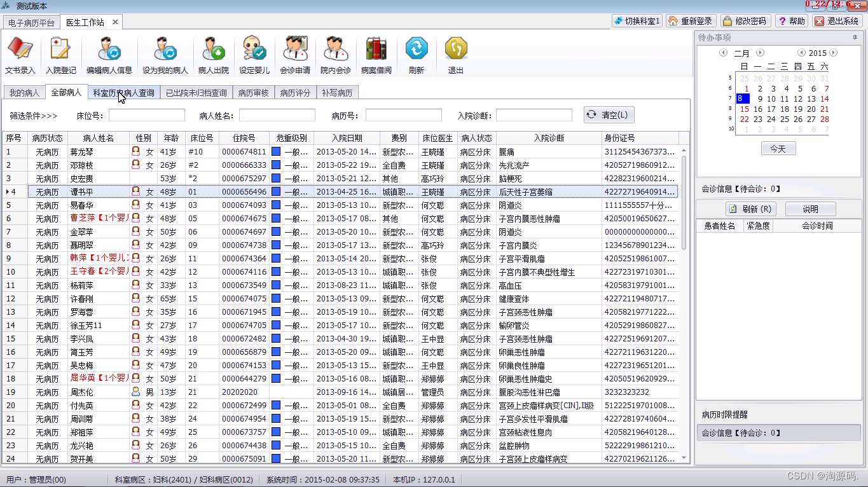Click 住院号 0000674075 cell
Viewport: 868px width, 487px height.
click(x=244, y=298)
